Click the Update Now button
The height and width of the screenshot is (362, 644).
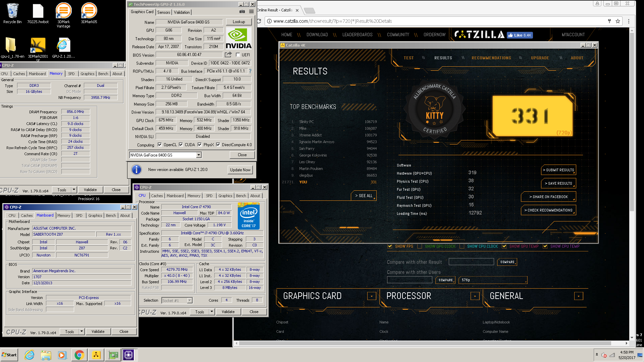[240, 170]
